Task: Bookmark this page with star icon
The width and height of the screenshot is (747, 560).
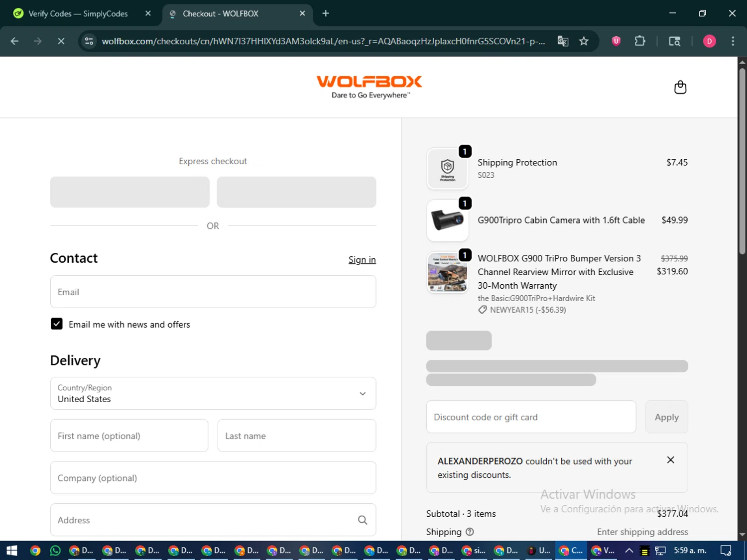Action: point(584,41)
